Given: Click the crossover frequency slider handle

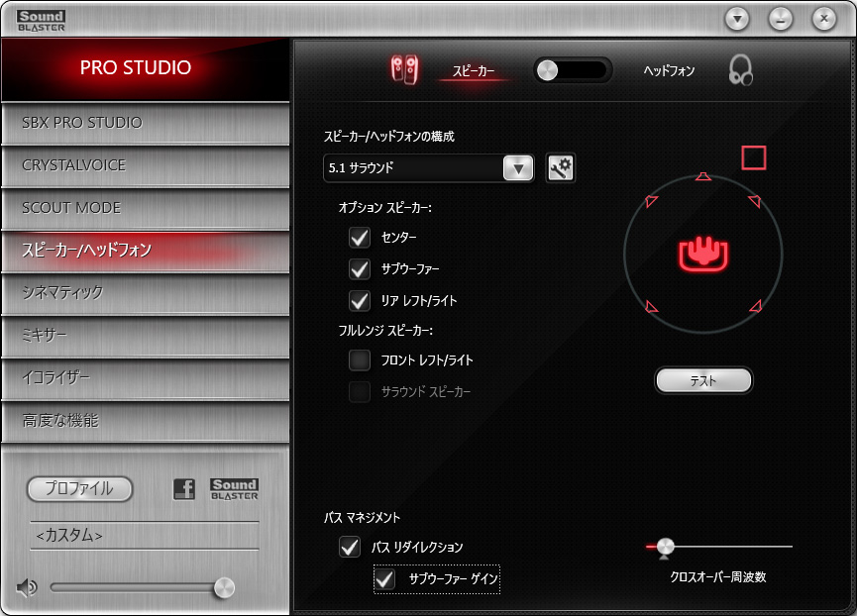Looking at the screenshot, I should point(665,548).
